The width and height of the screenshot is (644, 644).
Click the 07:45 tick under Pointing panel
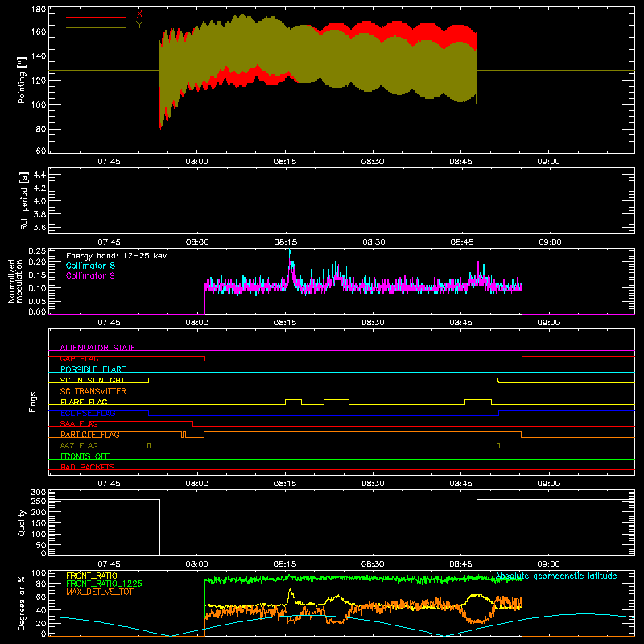pos(109,162)
